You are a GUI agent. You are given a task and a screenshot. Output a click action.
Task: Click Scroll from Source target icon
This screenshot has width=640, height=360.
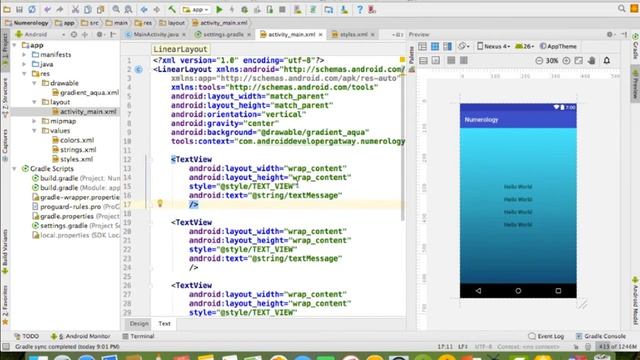point(74,35)
